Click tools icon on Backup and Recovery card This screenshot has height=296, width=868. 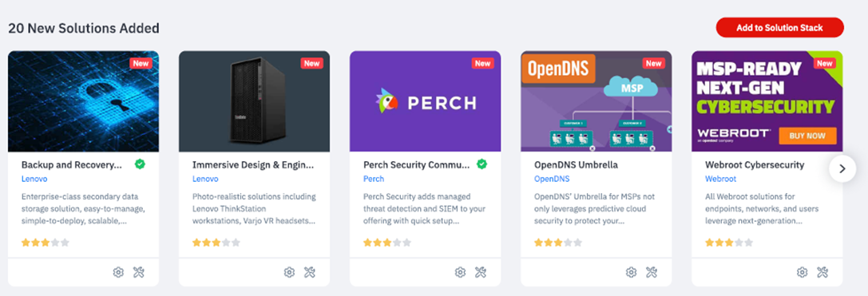click(138, 272)
